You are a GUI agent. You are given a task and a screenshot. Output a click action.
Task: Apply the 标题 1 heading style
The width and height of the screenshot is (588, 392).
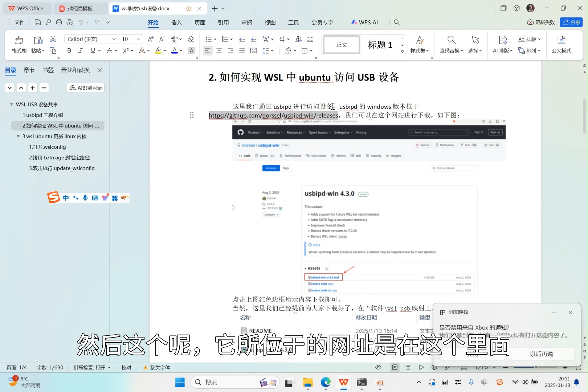coord(380,45)
